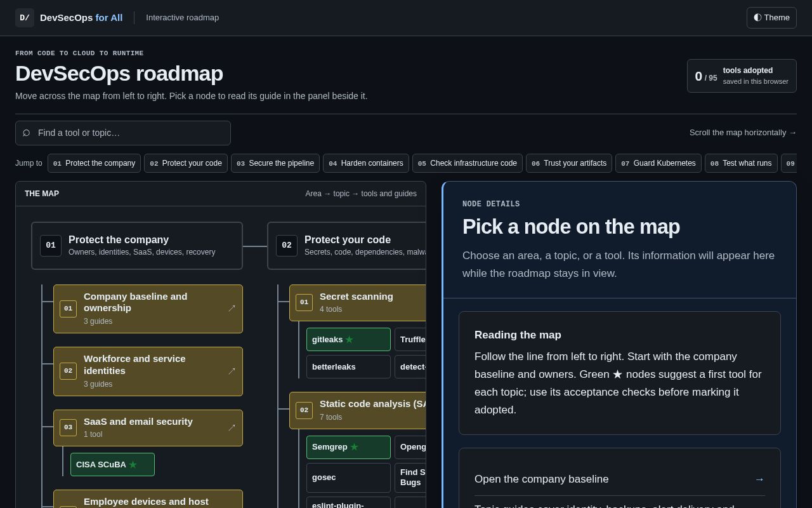812x508 pixels.
Task: Click arrow icon beside Open the company baseline
Action: pos(759,479)
